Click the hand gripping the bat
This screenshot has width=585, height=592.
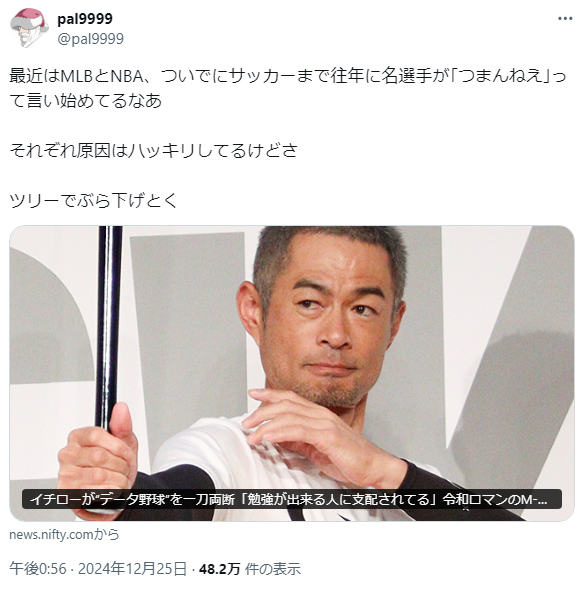(99, 453)
